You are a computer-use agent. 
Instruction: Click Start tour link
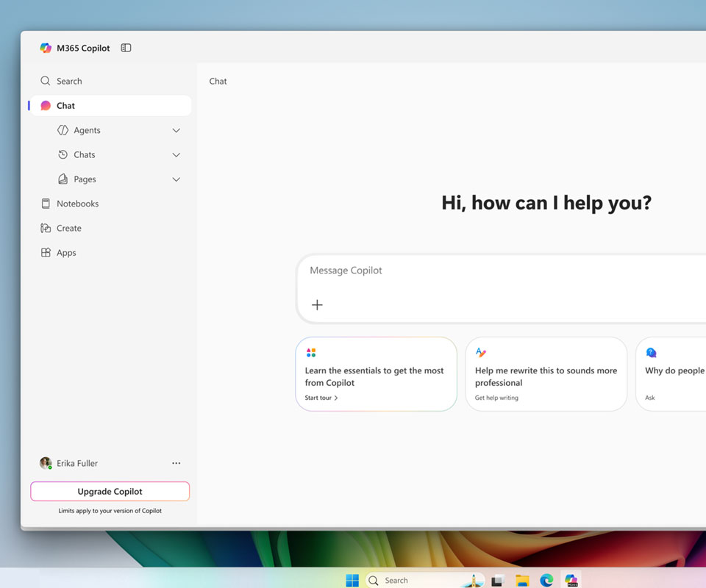[321, 398]
